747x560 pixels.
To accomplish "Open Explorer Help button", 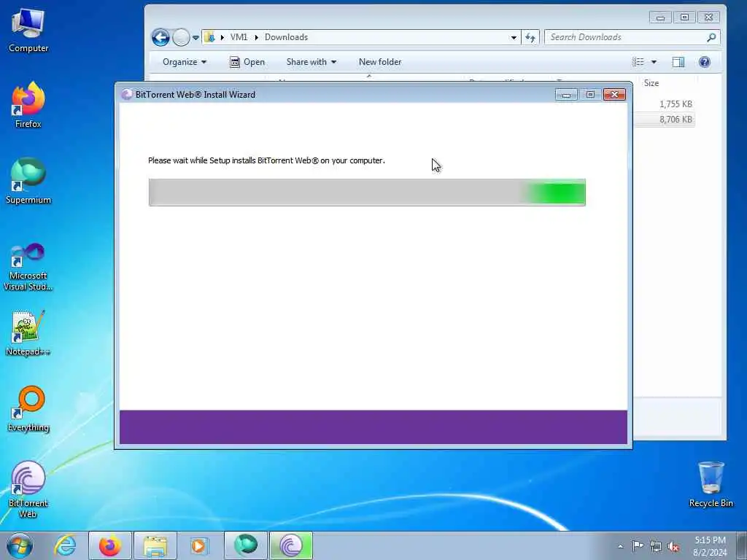I will click(704, 62).
